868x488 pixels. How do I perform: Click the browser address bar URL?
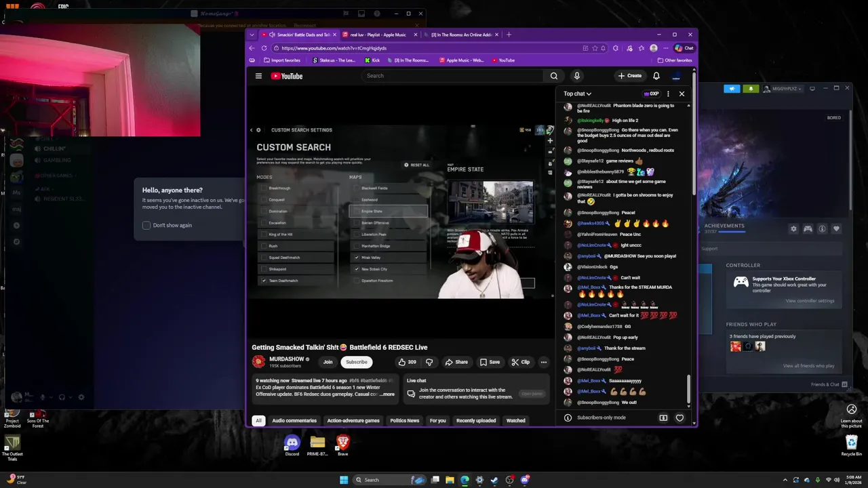[334, 48]
